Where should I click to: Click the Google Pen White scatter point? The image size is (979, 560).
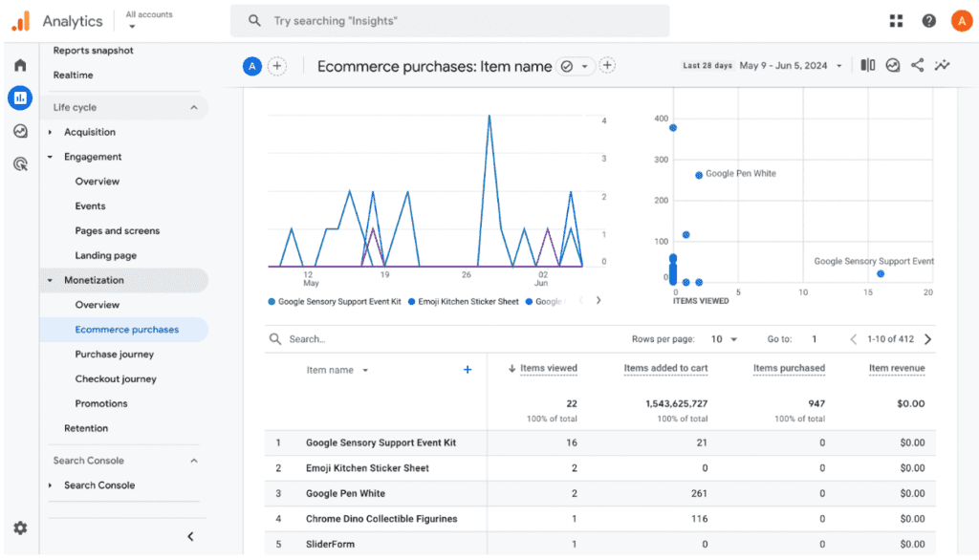point(699,176)
